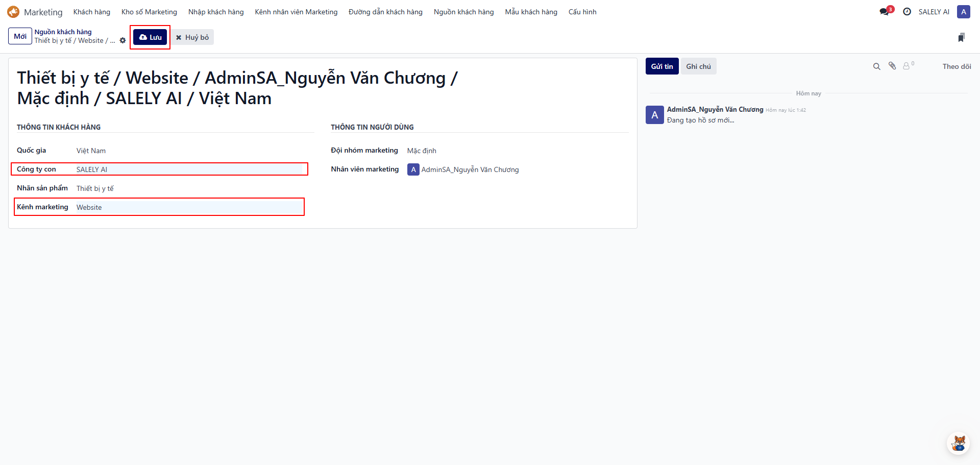Screen dimensions: 980x465
Task: Open the Kênh marketing dropdown field
Action: pos(189,207)
